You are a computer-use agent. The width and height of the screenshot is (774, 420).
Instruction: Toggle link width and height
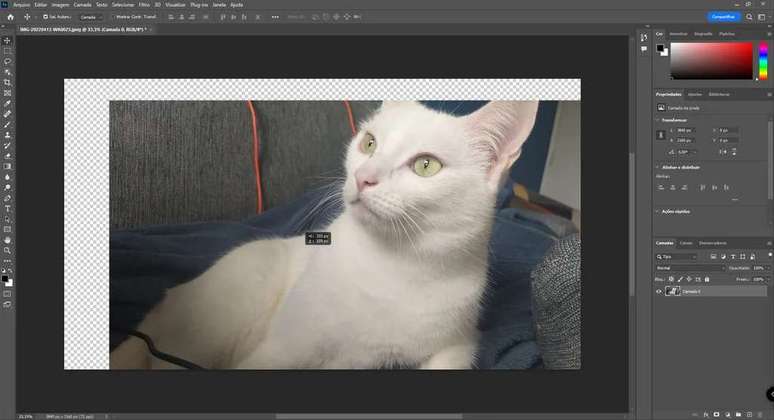point(661,135)
